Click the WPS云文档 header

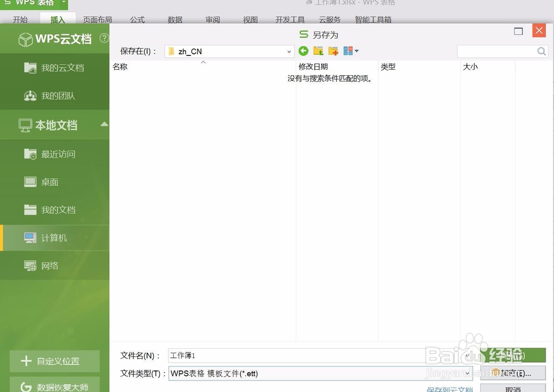click(55, 39)
